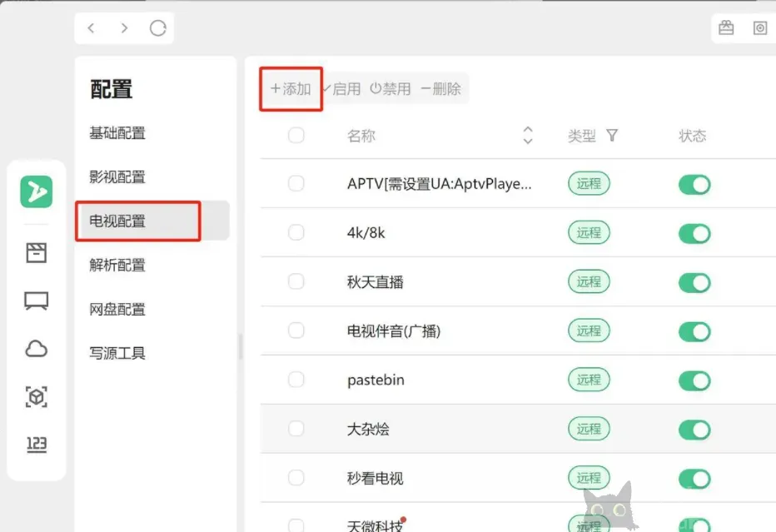The image size is (776, 532).
Task: Open the film library sidebar icon
Action: (37, 253)
